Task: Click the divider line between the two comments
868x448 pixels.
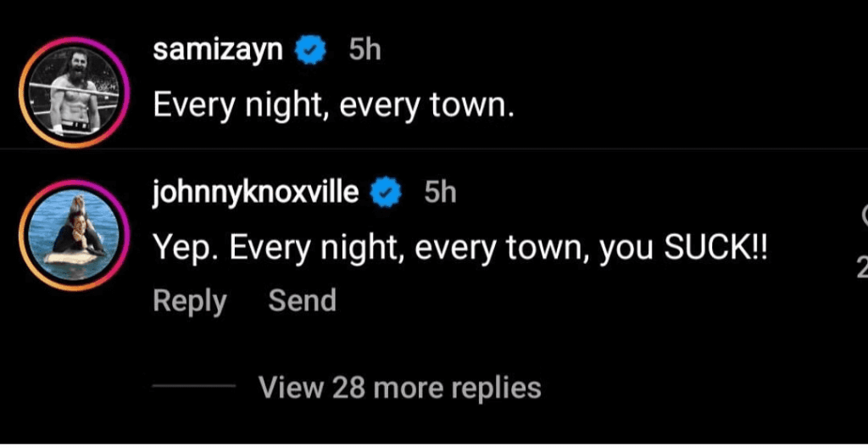Action: (509, 149)
